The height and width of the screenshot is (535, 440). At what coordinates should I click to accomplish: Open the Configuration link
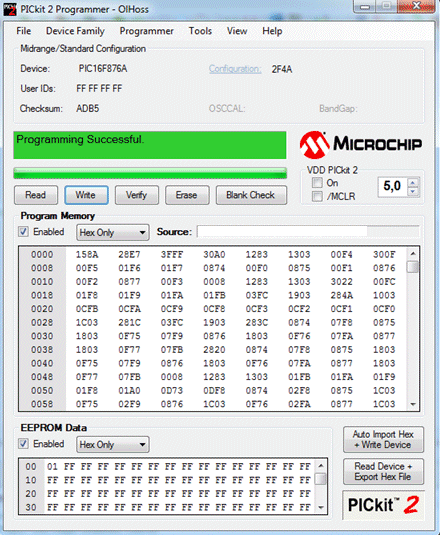(235, 69)
